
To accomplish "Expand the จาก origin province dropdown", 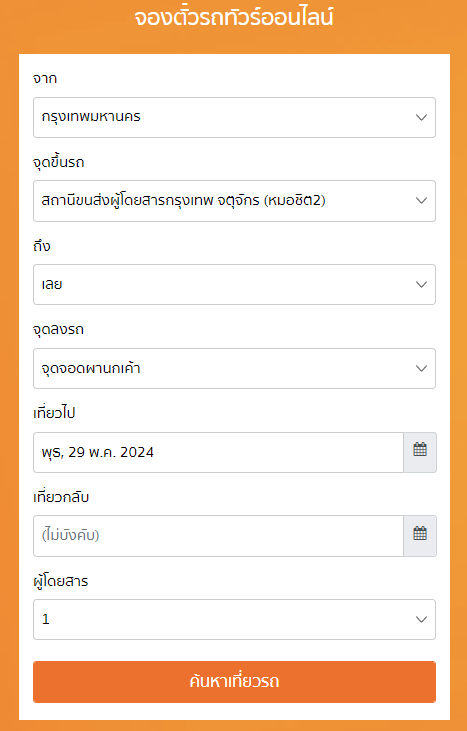I will pyautogui.click(x=234, y=117).
